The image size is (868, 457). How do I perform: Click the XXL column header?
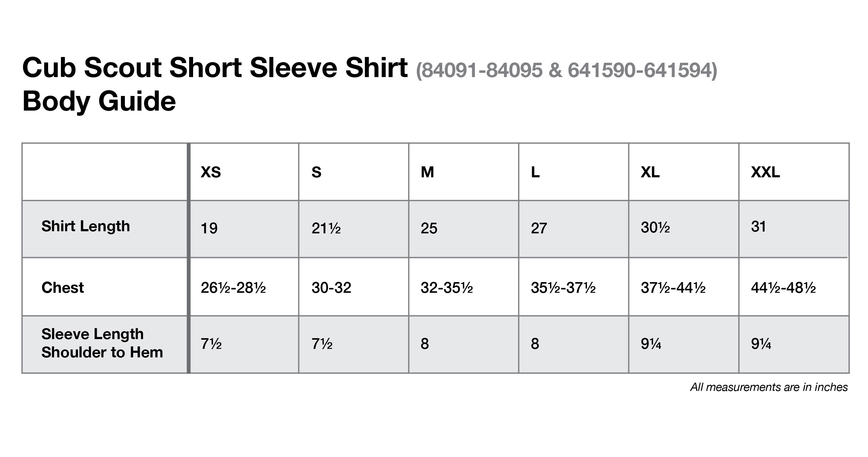coord(765,172)
